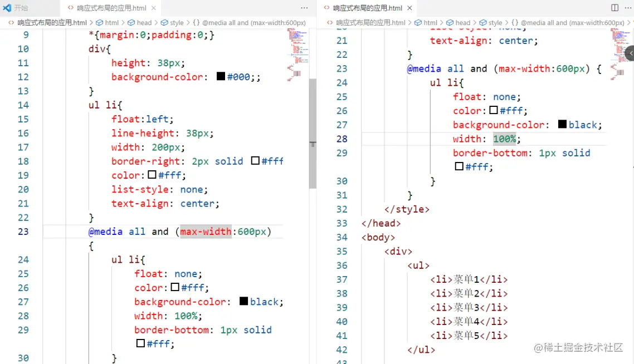Close the left 响应式布局的应用.html tab
Screen dimensions: 634x364
point(154,8)
